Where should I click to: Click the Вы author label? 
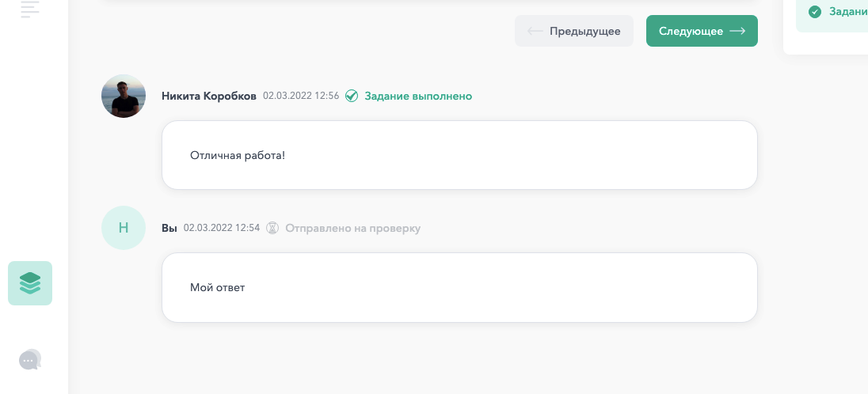tap(169, 228)
